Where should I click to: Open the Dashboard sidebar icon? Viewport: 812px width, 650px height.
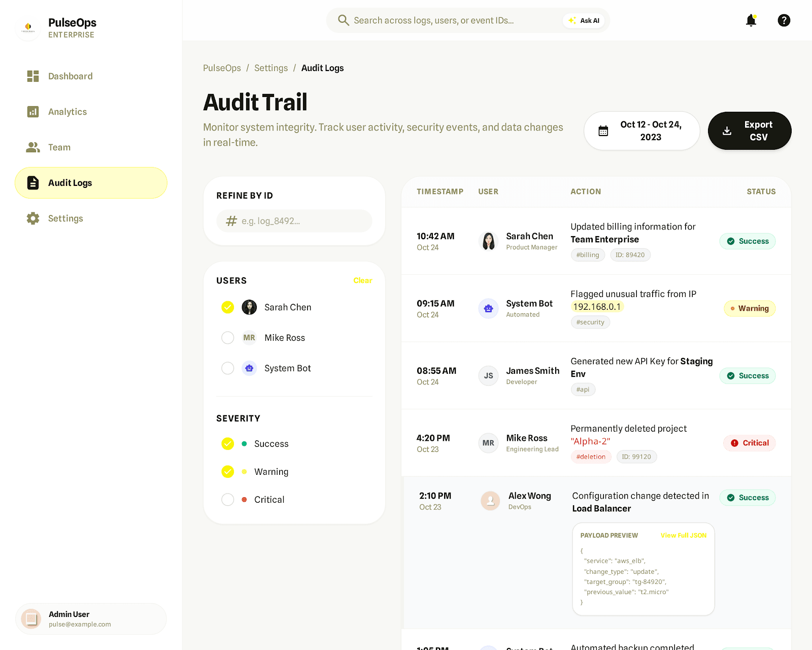point(32,76)
